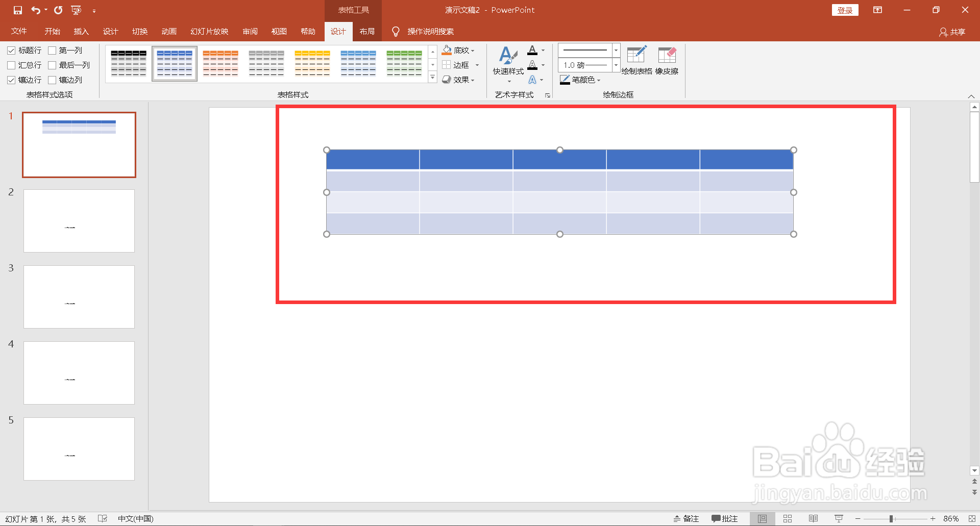
Task: Click the zoom slider handle
Action: [x=891, y=519]
